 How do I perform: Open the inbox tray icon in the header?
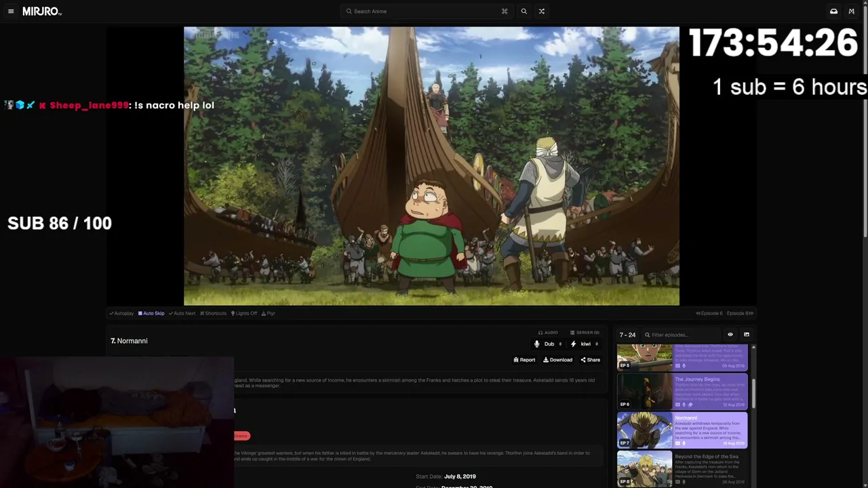pos(833,12)
